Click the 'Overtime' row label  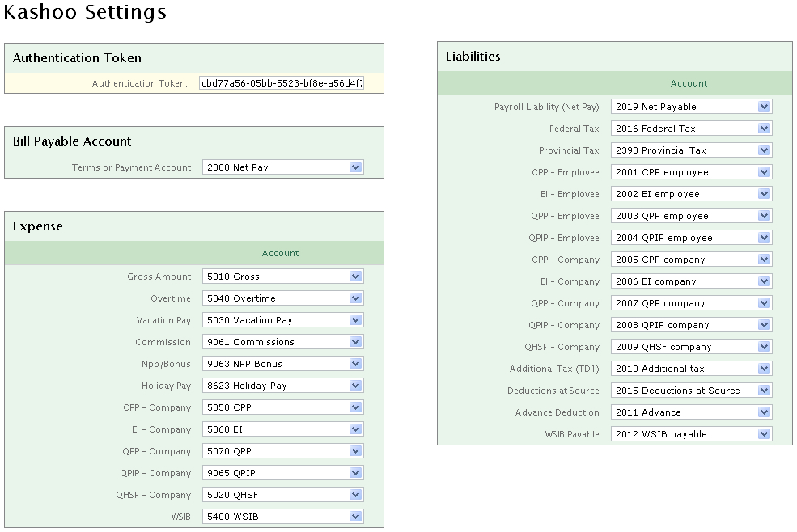[x=171, y=298]
